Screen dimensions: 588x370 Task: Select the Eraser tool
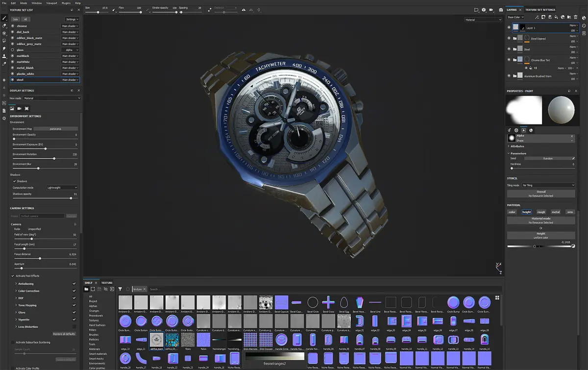pos(4,25)
